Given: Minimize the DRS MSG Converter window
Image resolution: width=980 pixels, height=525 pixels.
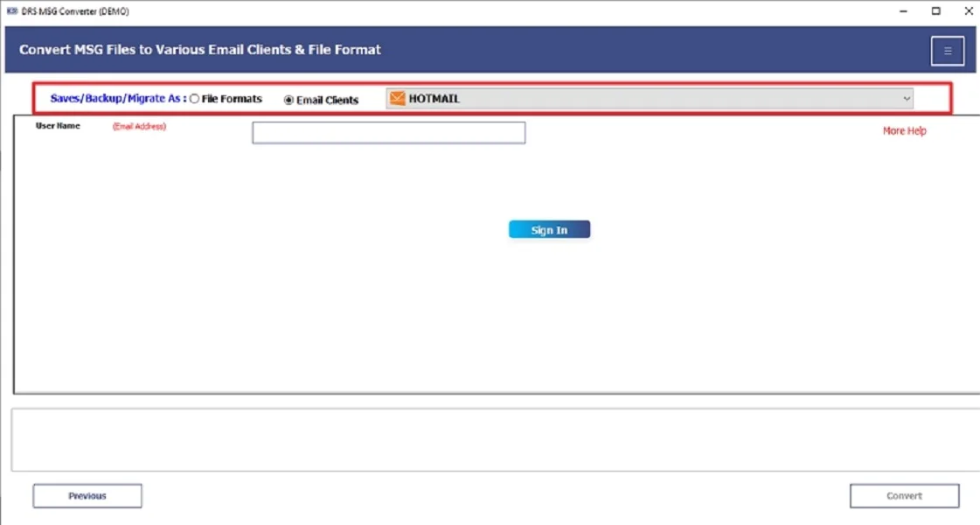Looking at the screenshot, I should point(903,10).
